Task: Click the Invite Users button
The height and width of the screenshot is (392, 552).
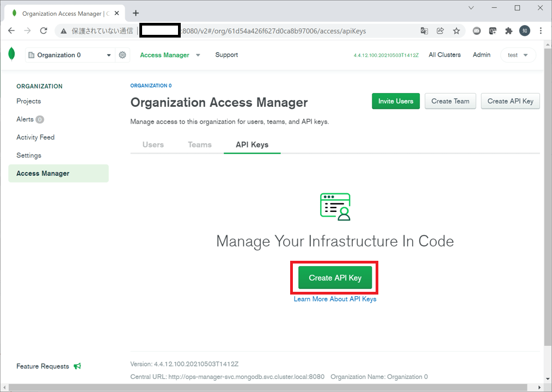Action: tap(396, 101)
